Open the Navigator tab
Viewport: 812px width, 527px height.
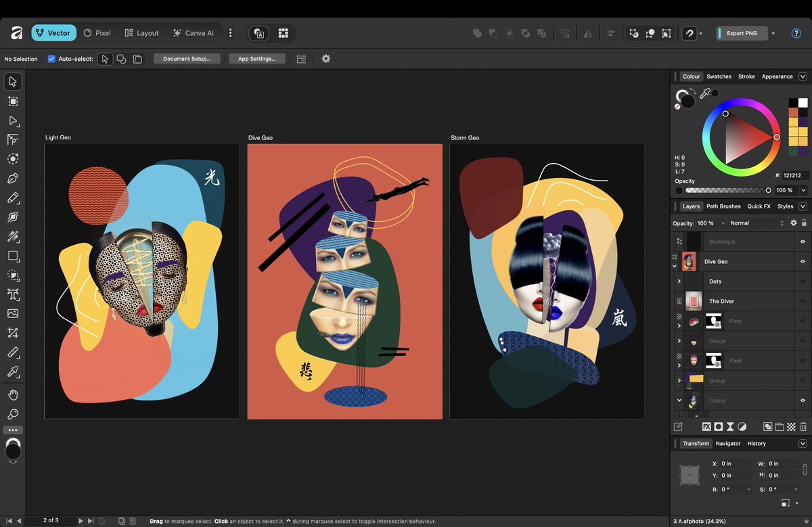(728, 443)
